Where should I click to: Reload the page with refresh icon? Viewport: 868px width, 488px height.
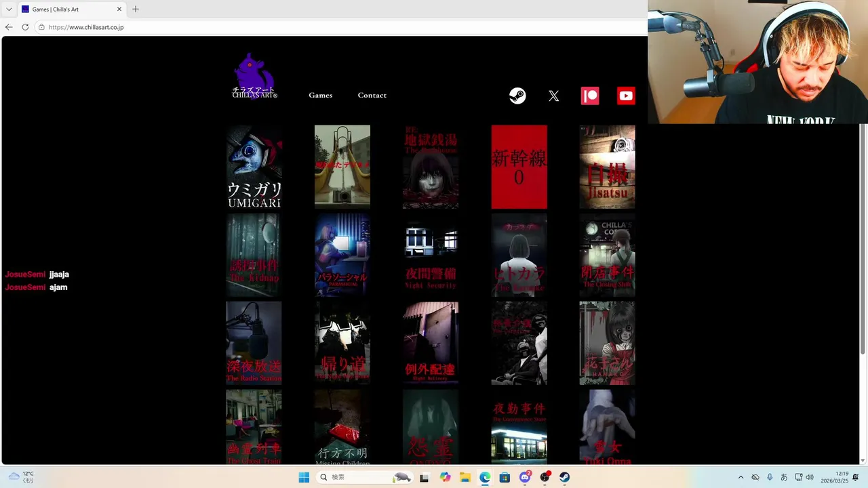pyautogui.click(x=25, y=27)
